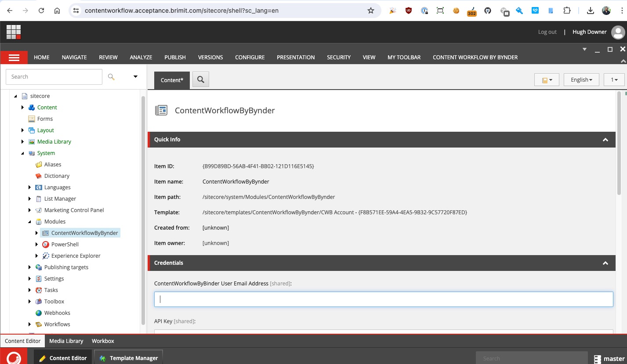Click the PowerShell module icon

[x=46, y=245]
